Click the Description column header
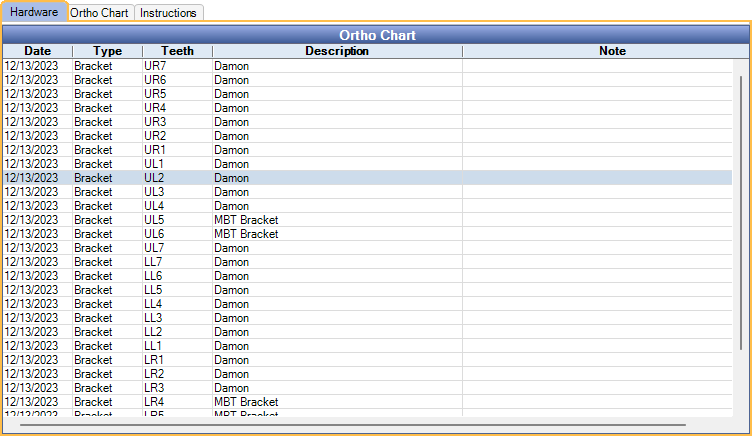Viewport: 752px width, 436px height. pos(337,51)
